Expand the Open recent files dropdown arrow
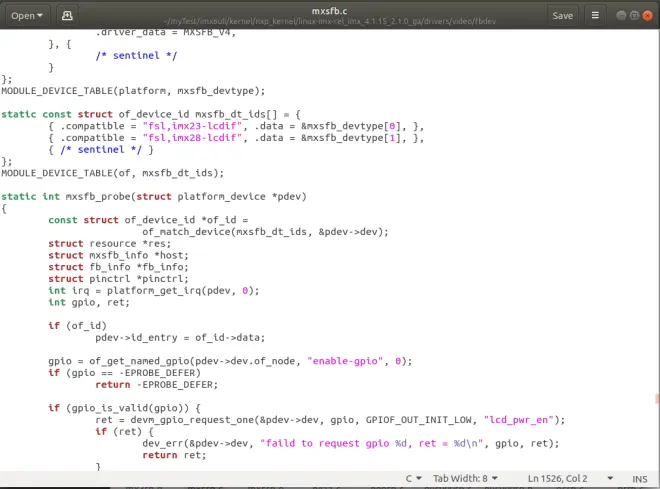 [40, 16]
